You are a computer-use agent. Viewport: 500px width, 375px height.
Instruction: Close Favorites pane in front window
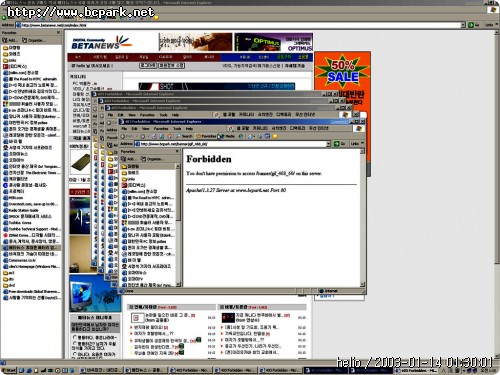tap(177, 152)
